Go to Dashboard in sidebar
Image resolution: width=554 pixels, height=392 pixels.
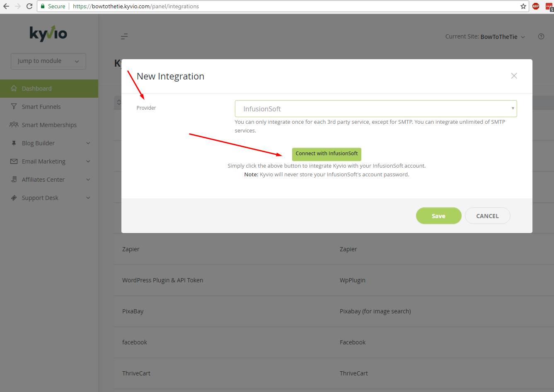click(49, 89)
